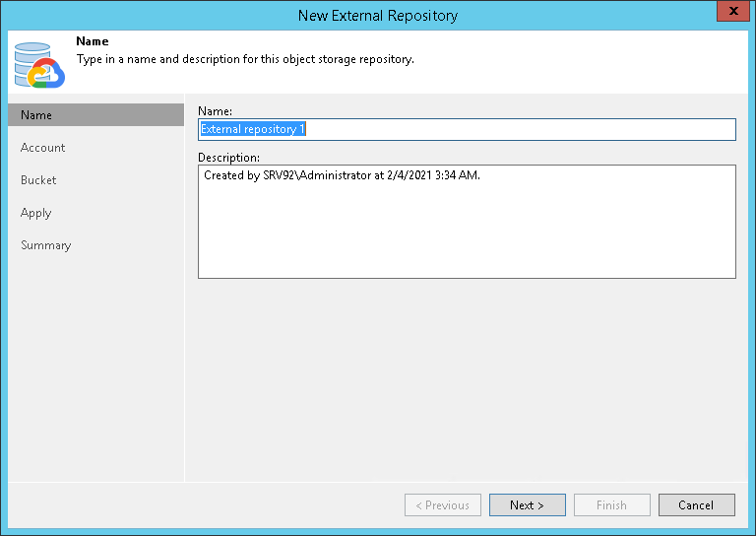Switch to the Apply step
The width and height of the screenshot is (756, 536).
[x=35, y=213]
